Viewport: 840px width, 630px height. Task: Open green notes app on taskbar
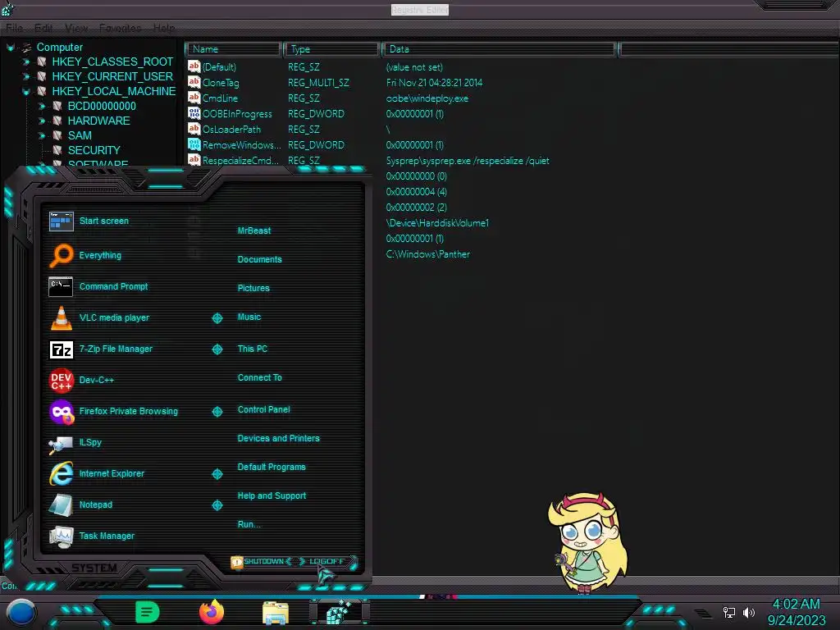pyautogui.click(x=148, y=612)
